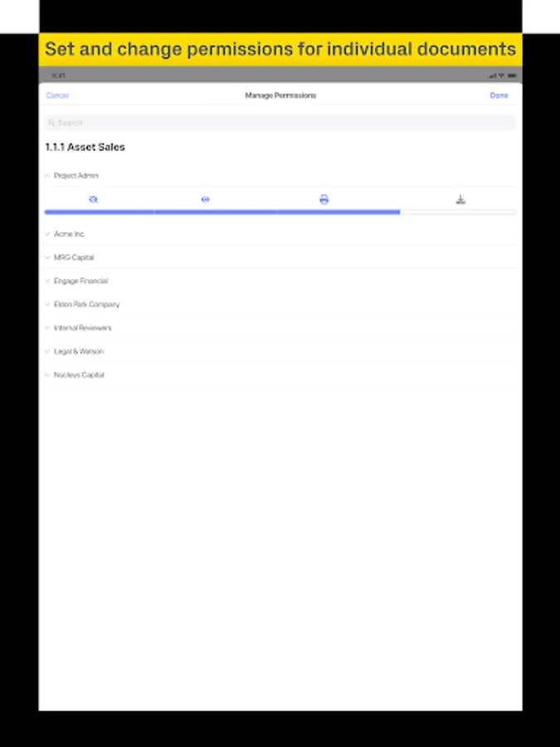Collapse the Project Admin group
This screenshot has width=560, height=747.
pos(47,176)
